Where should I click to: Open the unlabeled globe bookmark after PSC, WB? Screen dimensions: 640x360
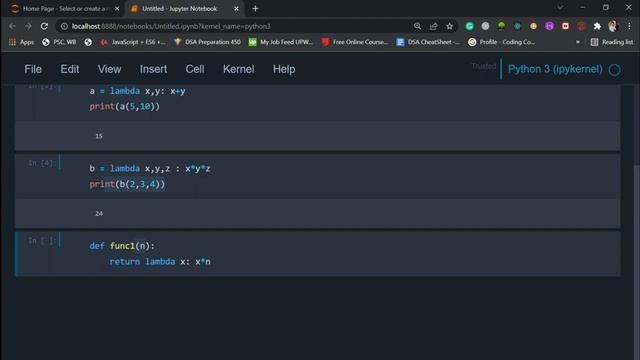(x=88, y=42)
